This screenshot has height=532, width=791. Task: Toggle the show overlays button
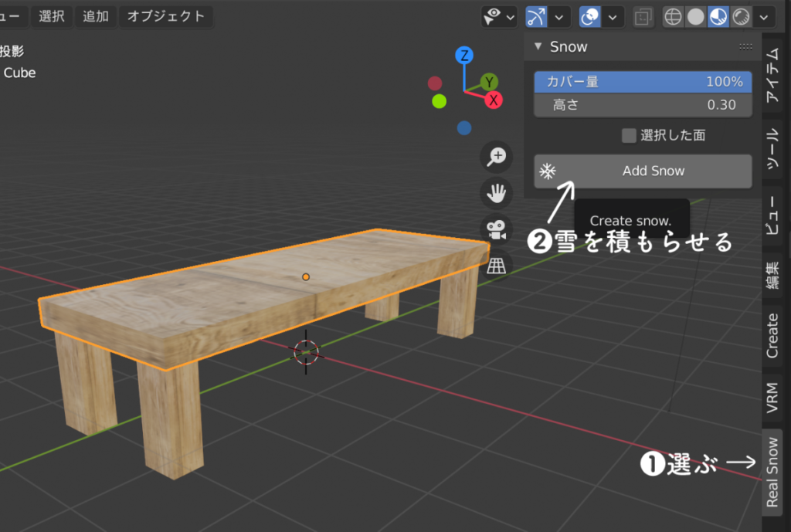coord(589,17)
